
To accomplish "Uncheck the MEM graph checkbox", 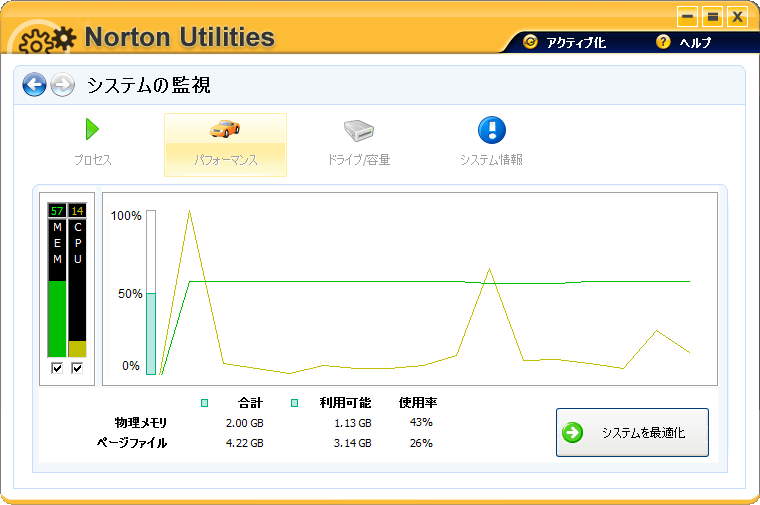I will (57, 368).
